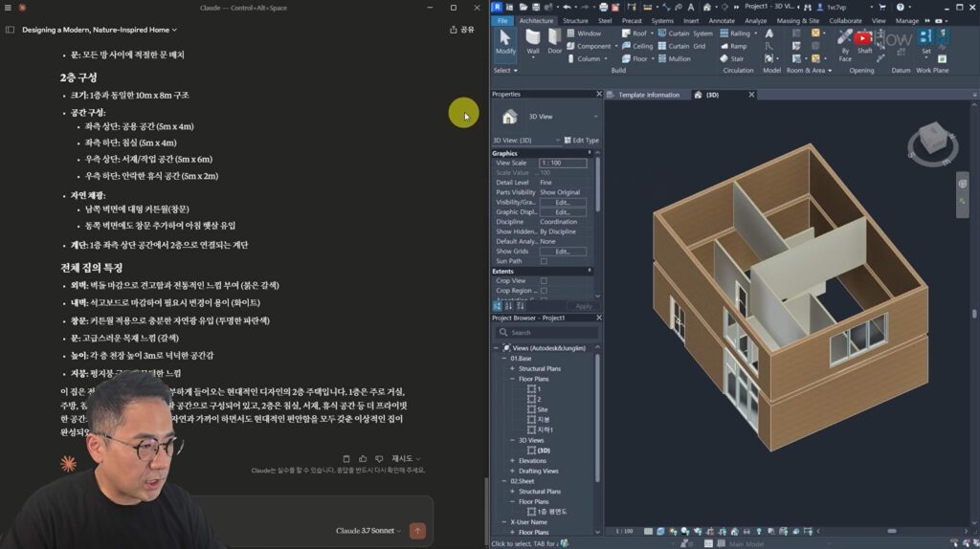Viewport: 980px width, 549px height.
Task: Click the Window tool icon
Action: 569,33
